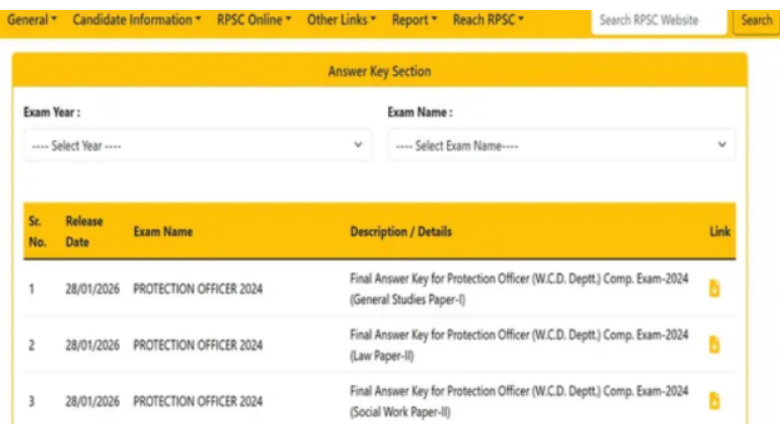Expand the Exam Year dropdown
780x431 pixels.
tap(197, 146)
